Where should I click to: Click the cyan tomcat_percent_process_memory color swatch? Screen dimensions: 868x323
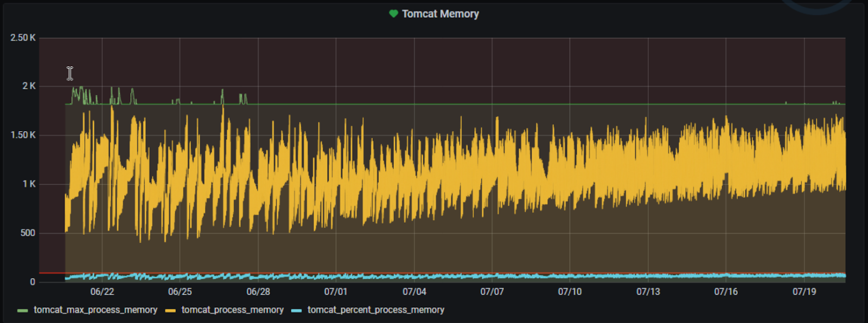[297, 311]
